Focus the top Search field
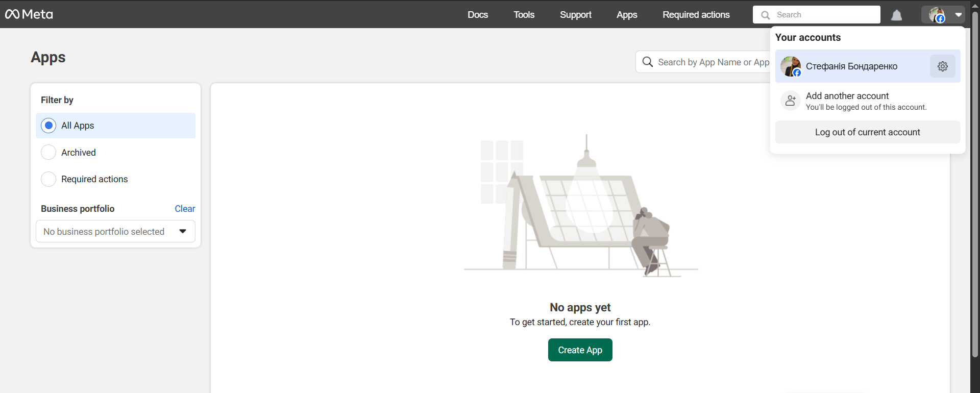The image size is (980, 393). [x=817, y=15]
